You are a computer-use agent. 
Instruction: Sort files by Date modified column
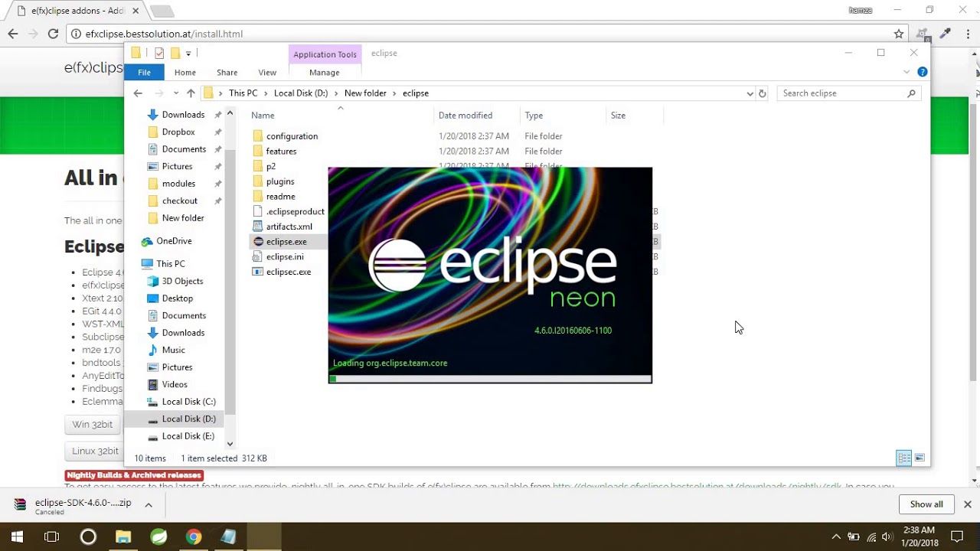coord(465,116)
